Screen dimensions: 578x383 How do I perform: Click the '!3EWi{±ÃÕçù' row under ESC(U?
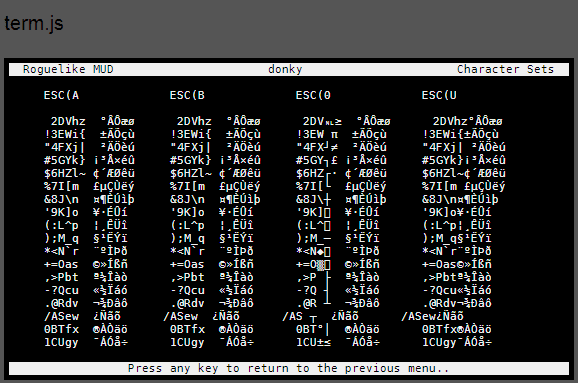pyautogui.click(x=460, y=134)
